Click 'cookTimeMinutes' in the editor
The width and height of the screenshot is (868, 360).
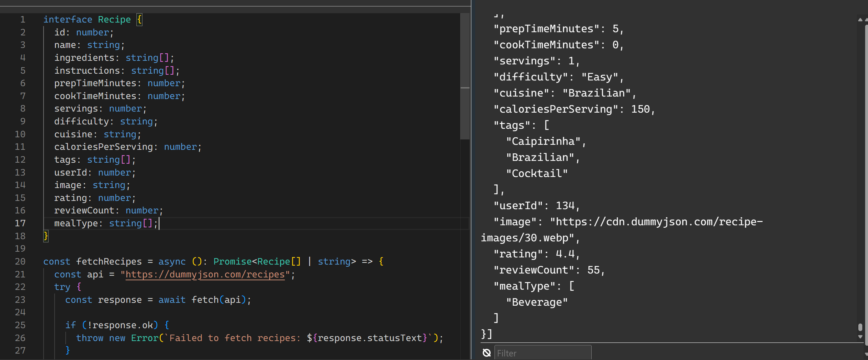[95, 96]
